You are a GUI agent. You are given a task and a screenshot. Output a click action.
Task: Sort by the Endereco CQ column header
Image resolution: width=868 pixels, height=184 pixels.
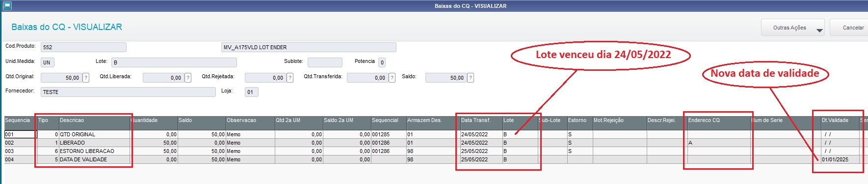tap(718, 123)
